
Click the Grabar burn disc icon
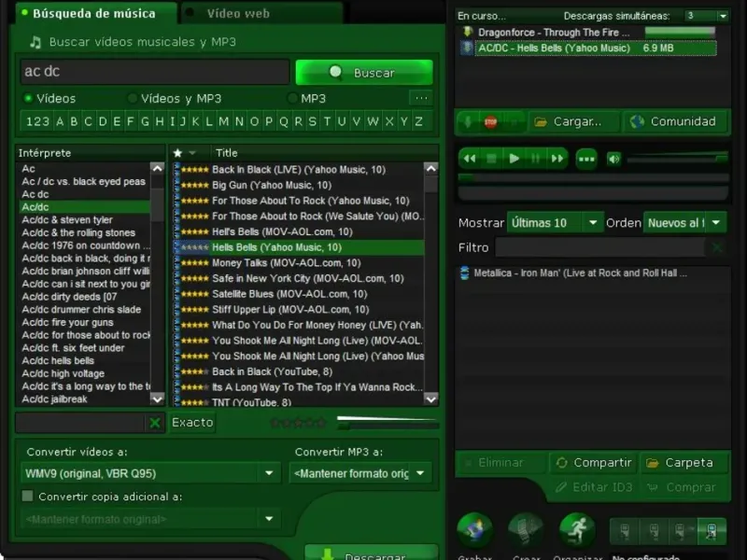(x=474, y=530)
